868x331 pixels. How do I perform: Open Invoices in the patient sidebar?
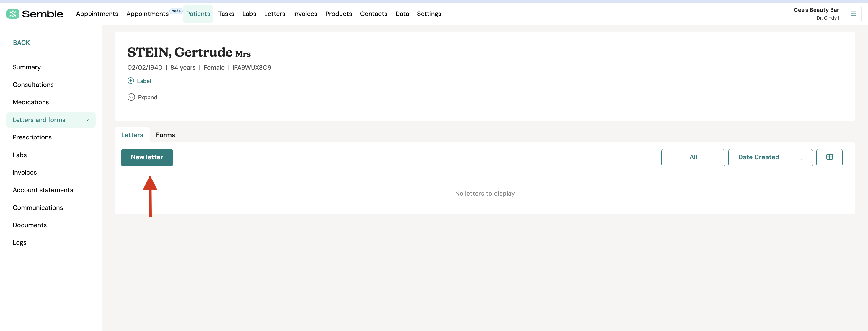pos(25,172)
